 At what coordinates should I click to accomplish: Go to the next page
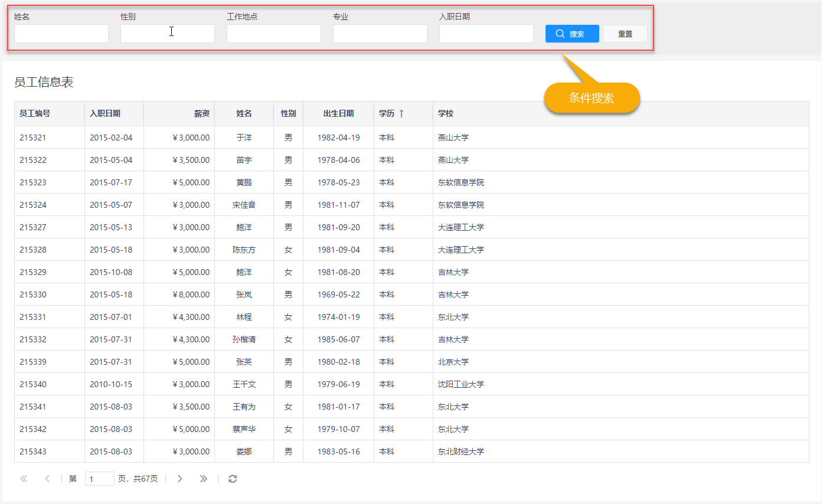click(180, 479)
